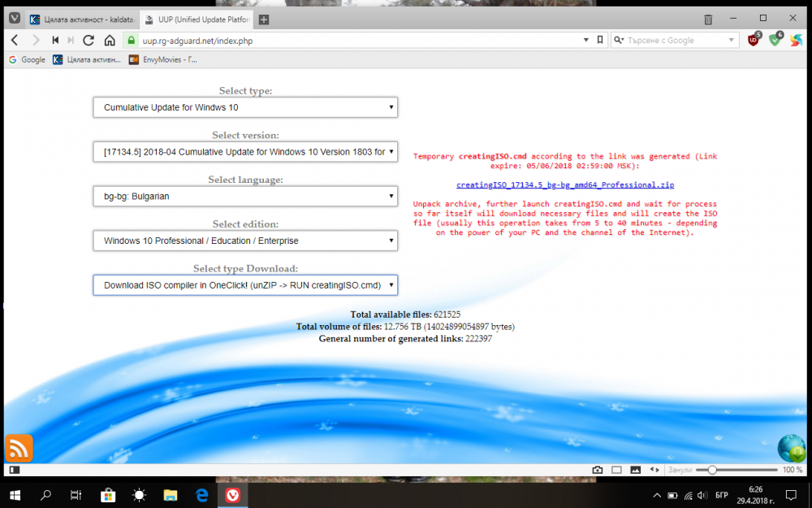Open taskbar search magnifier
812x508 pixels.
(45, 495)
